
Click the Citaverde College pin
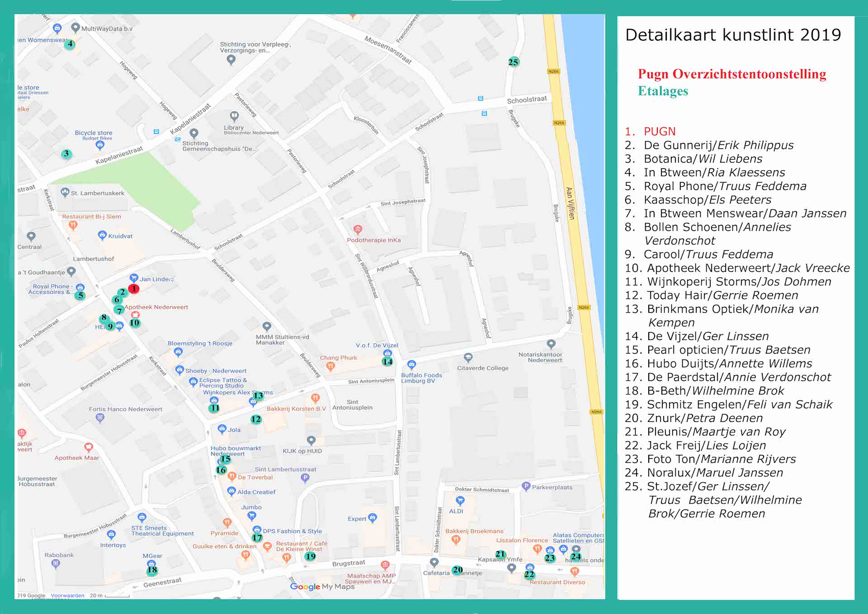click(x=468, y=357)
